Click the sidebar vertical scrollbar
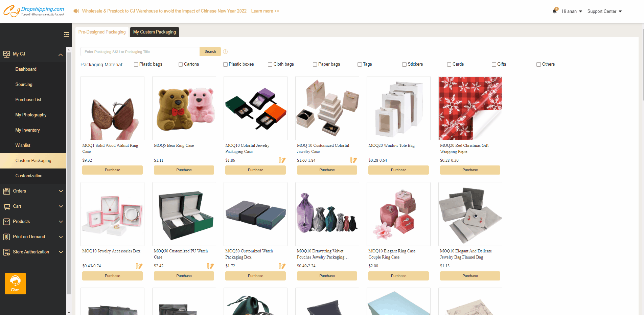The width and height of the screenshot is (644, 315). [x=69, y=173]
